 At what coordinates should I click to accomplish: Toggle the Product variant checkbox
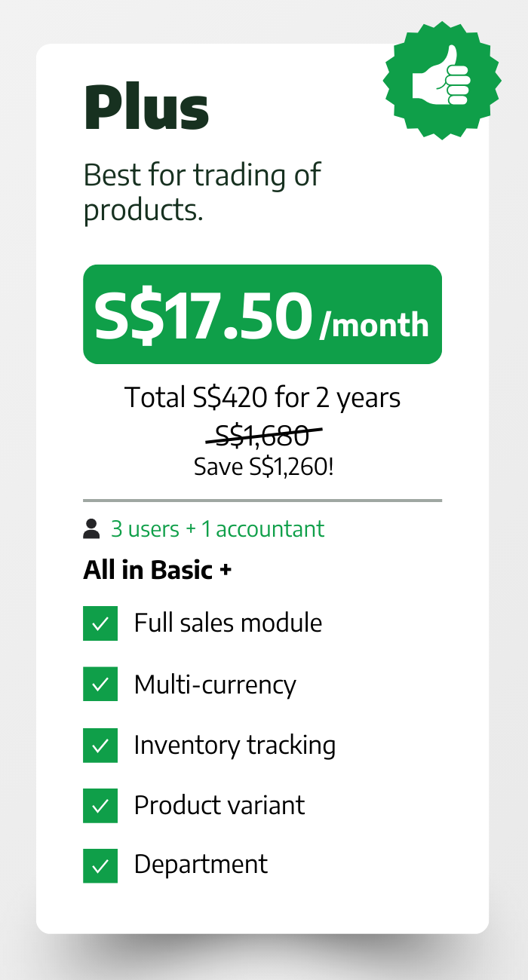(100, 805)
